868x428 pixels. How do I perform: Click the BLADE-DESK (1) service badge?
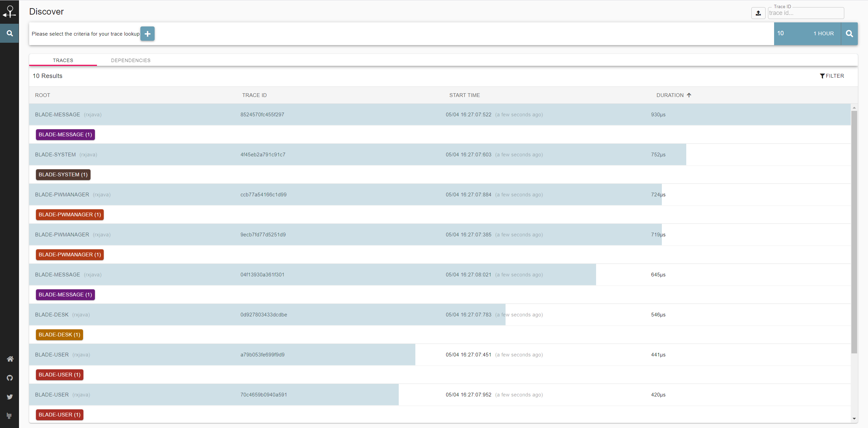(59, 335)
